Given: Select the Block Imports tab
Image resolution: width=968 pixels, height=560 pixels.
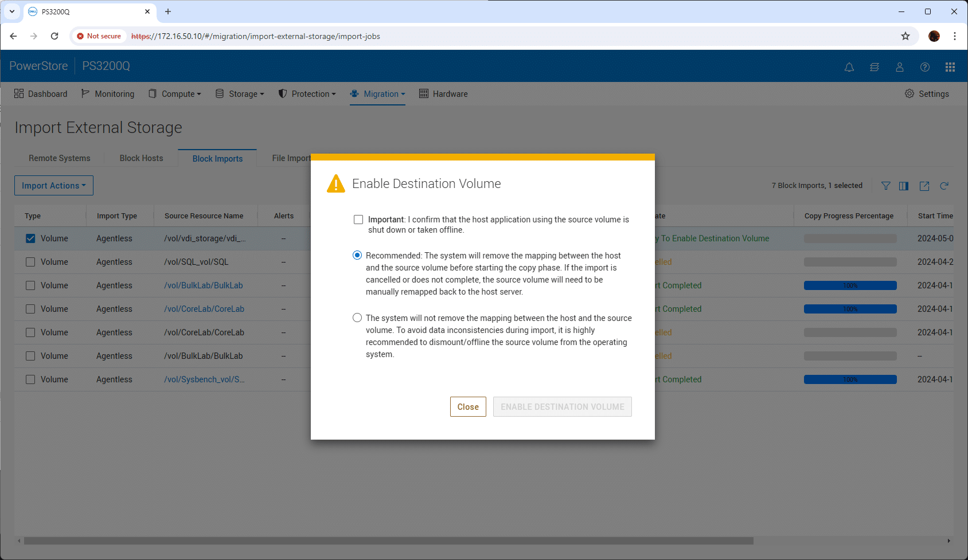Looking at the screenshot, I should coord(217,158).
